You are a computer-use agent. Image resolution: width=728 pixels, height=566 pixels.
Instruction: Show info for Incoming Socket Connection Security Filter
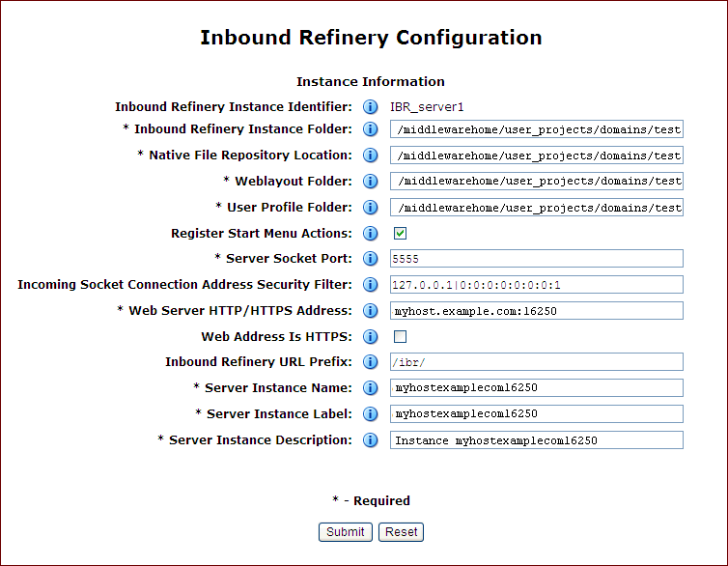pyautogui.click(x=370, y=285)
